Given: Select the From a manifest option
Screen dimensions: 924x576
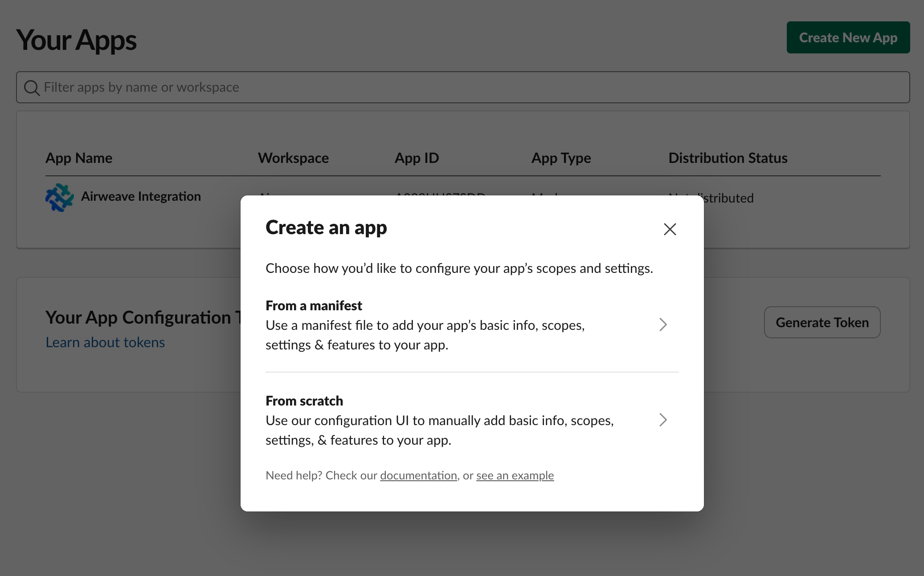Looking at the screenshot, I should click(446, 325).
